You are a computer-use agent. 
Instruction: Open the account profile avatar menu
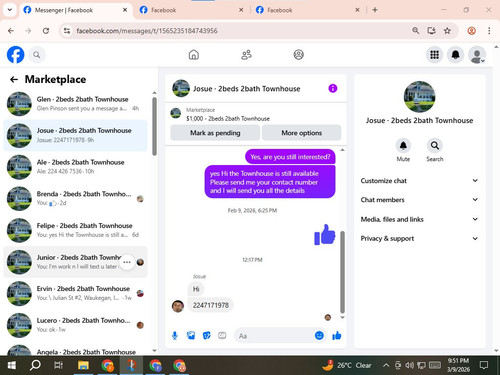pos(477,55)
